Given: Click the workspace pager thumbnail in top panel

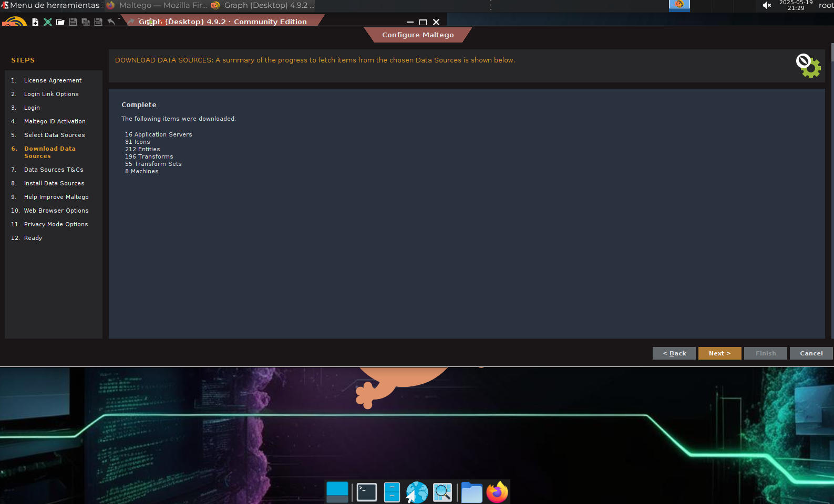Looking at the screenshot, I should 679,5.
